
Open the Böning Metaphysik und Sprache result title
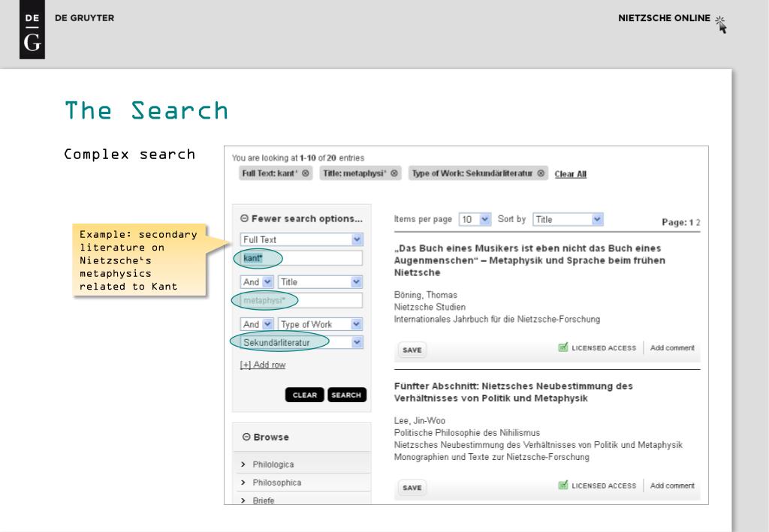529,260
